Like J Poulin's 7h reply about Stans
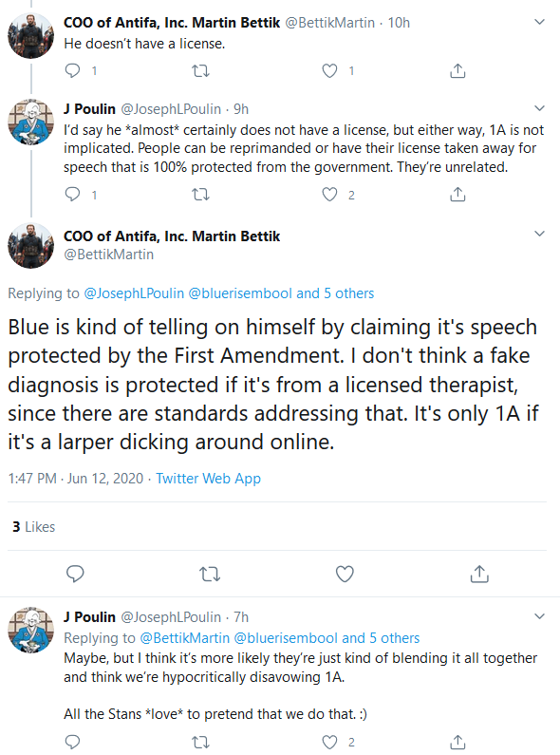 (329, 742)
